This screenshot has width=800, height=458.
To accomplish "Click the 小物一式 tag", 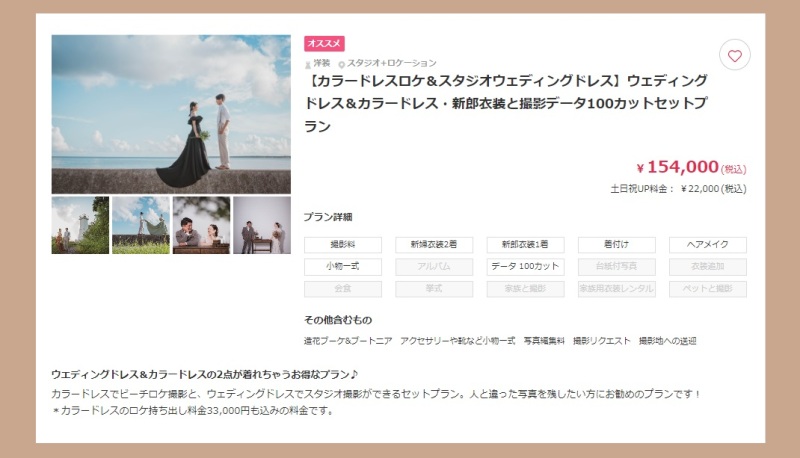I will tap(342, 267).
